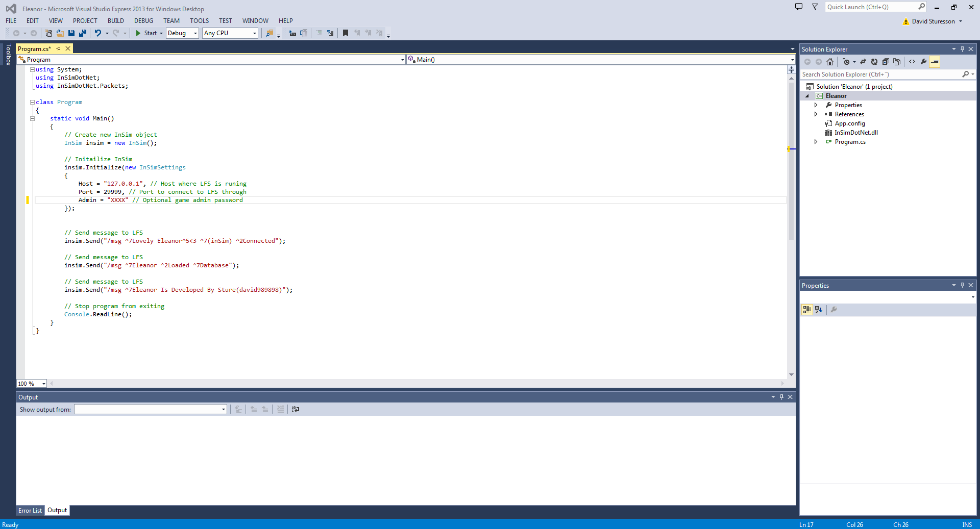Toggle auto-hide pin on Properties panel
Image resolution: width=980 pixels, height=529 pixels.
[x=962, y=285]
